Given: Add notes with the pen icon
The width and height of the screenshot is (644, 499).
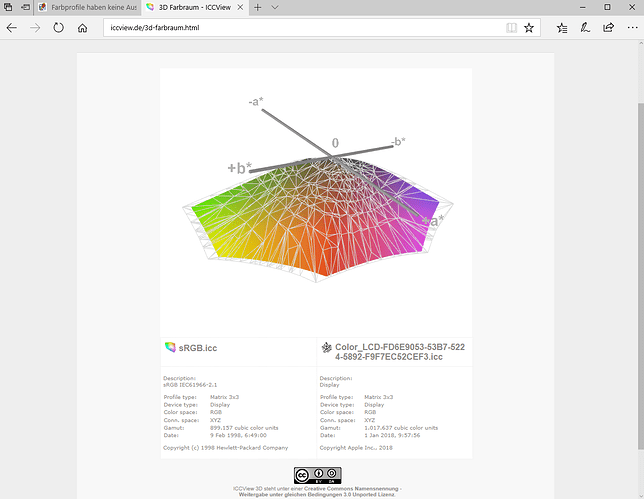Looking at the screenshot, I should coord(585,28).
